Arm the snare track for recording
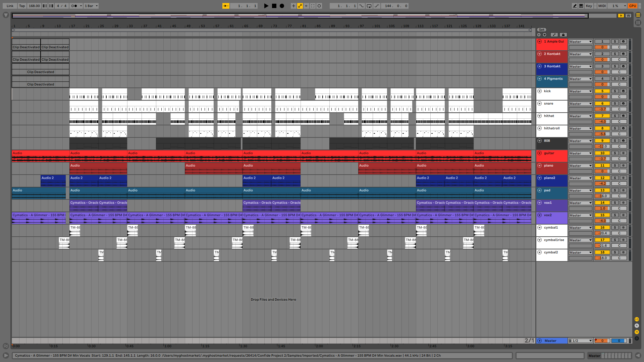The image size is (644, 362). [623, 104]
